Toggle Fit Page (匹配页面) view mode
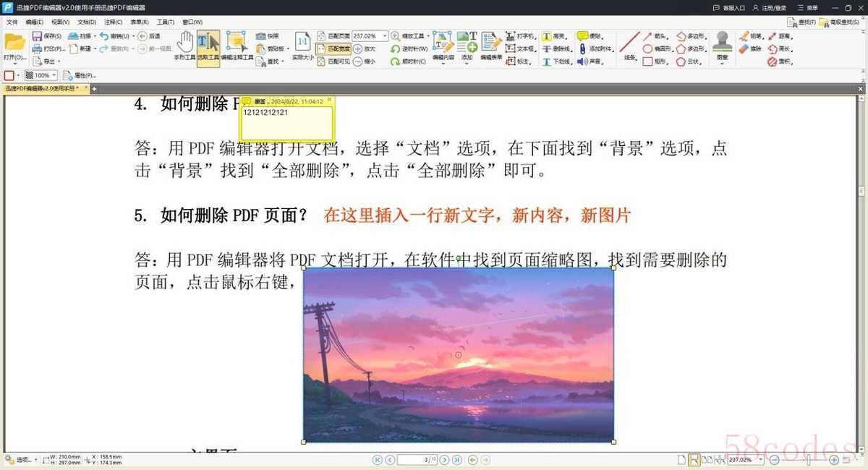Image resolution: width=868 pixels, height=470 pixels. pos(333,35)
